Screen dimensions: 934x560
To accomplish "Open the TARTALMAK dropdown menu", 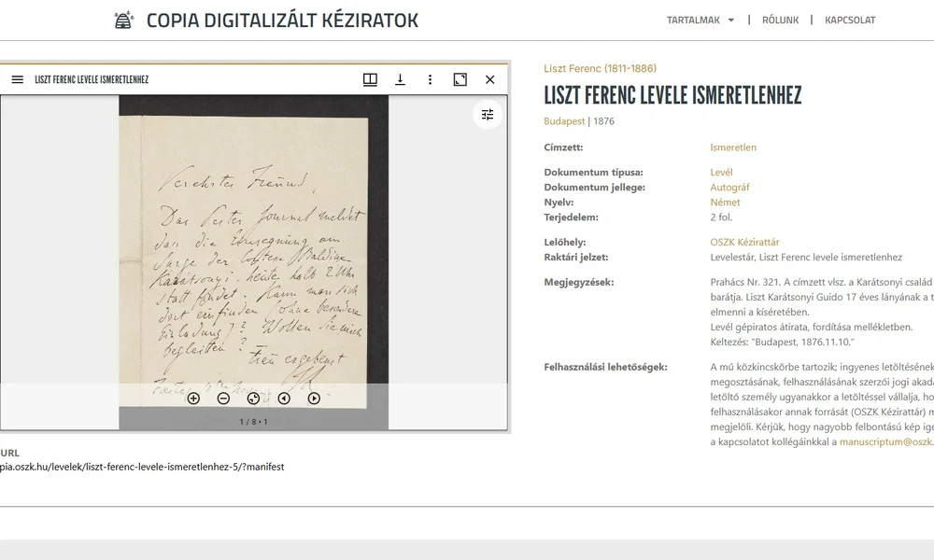I will [700, 21].
